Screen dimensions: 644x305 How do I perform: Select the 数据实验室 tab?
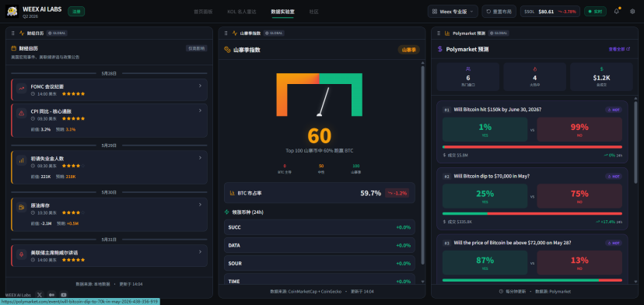282,12
